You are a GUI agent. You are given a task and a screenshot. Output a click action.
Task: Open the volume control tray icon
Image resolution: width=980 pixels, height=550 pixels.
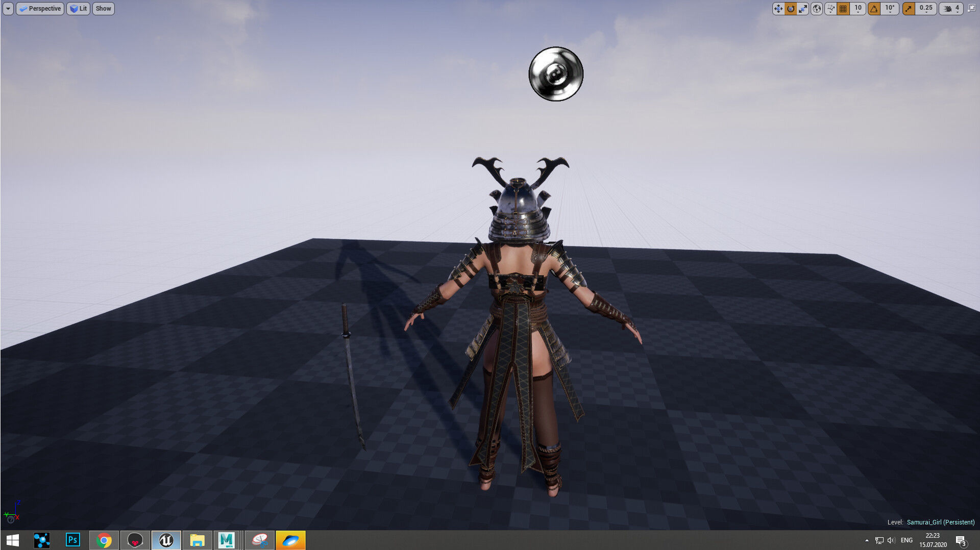(x=891, y=540)
